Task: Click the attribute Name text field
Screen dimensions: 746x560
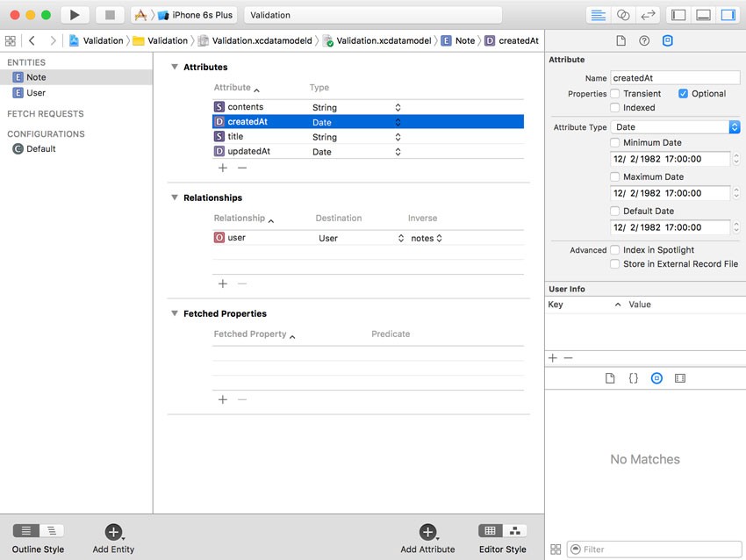Action: pyautogui.click(x=675, y=78)
